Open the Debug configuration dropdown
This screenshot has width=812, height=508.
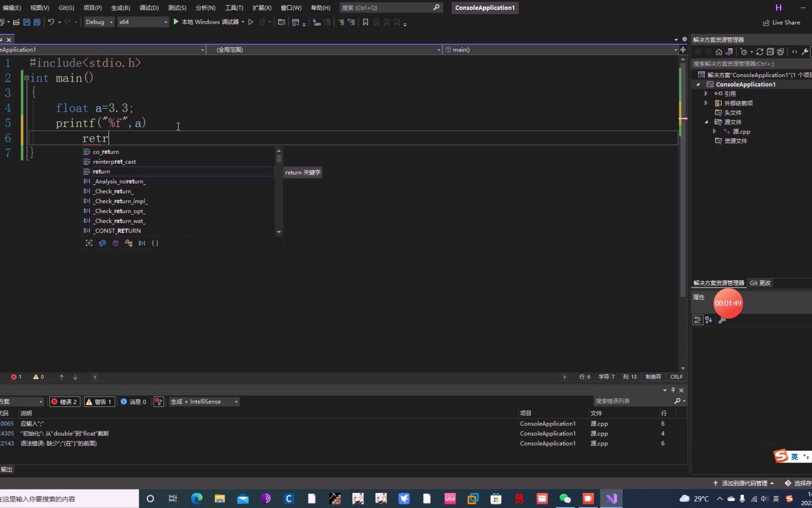[99, 22]
